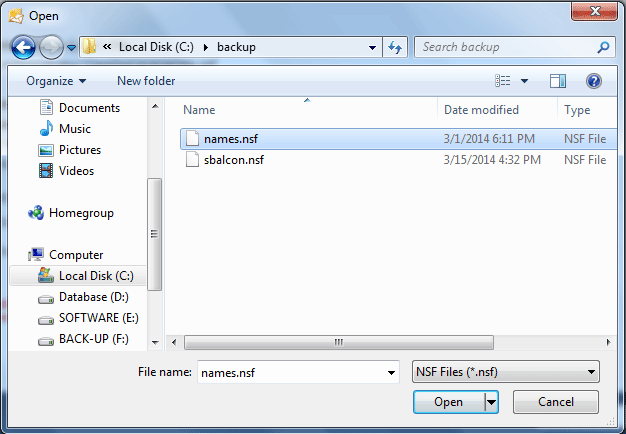Screen dimensions: 626x434
Task: Close the Open dialog
Action: click(594, 11)
